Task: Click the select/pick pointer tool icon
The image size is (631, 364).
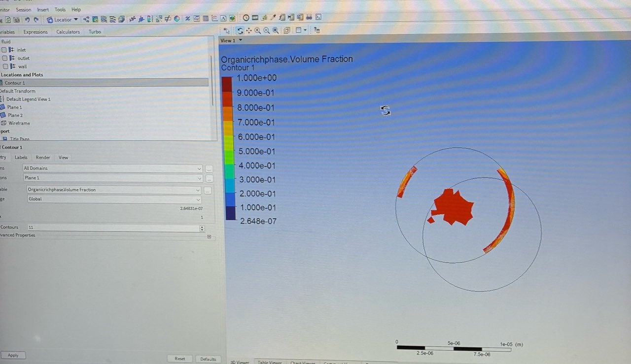Action: coord(227,31)
